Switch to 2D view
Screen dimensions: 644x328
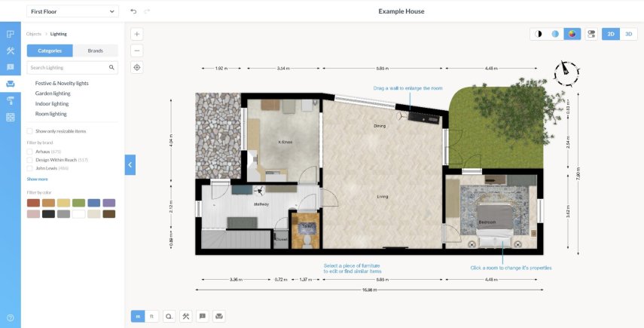tap(611, 34)
